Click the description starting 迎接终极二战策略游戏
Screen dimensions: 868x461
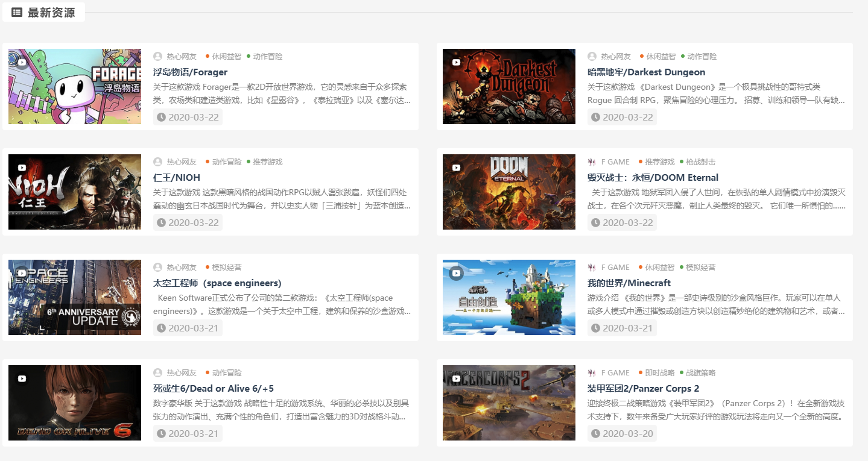click(x=716, y=410)
